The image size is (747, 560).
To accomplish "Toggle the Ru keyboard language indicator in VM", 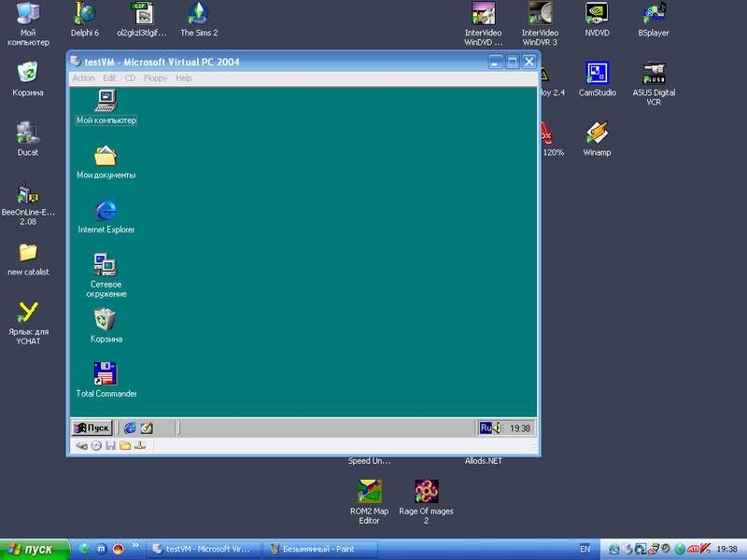I will pyautogui.click(x=486, y=427).
